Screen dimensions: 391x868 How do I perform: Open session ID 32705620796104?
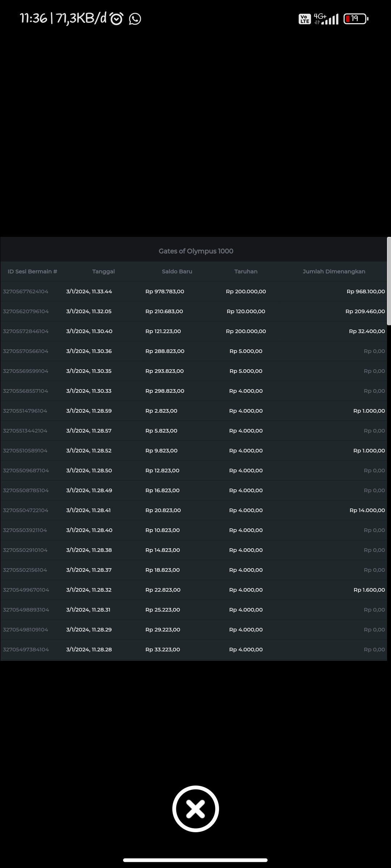click(x=26, y=311)
